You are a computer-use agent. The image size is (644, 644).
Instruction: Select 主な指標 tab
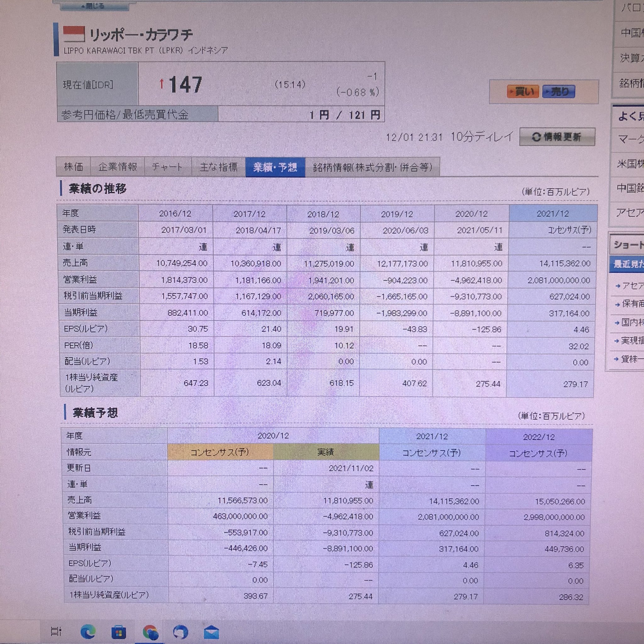218,167
